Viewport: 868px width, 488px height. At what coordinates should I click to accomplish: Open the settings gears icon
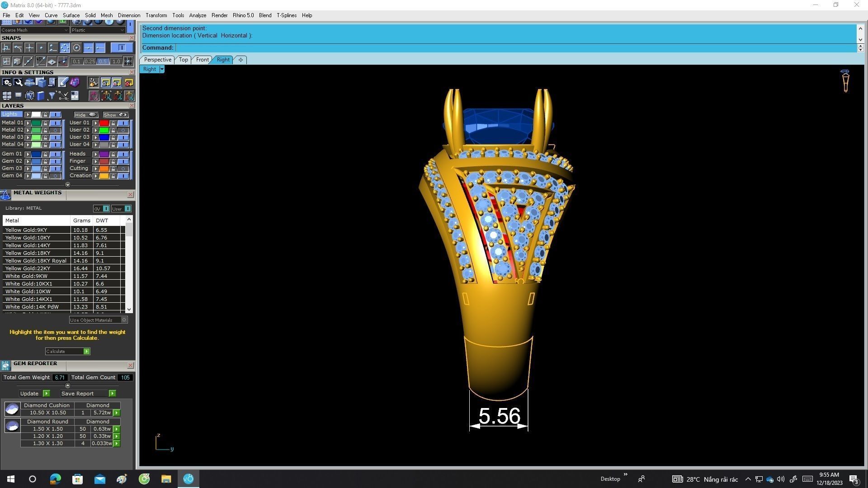(x=7, y=82)
